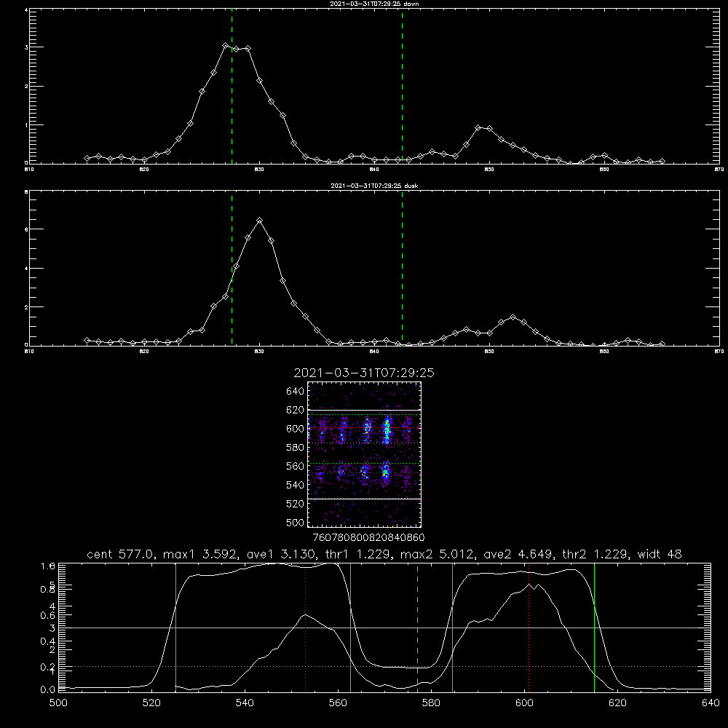Click heatmap y-axis label '540'
The image size is (728, 728).
pyautogui.click(x=296, y=485)
